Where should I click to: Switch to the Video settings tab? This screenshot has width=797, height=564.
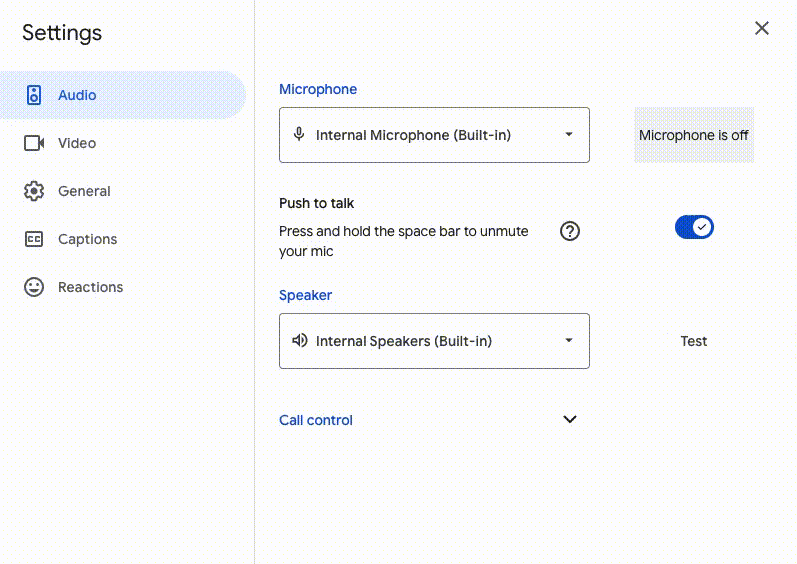click(x=77, y=143)
